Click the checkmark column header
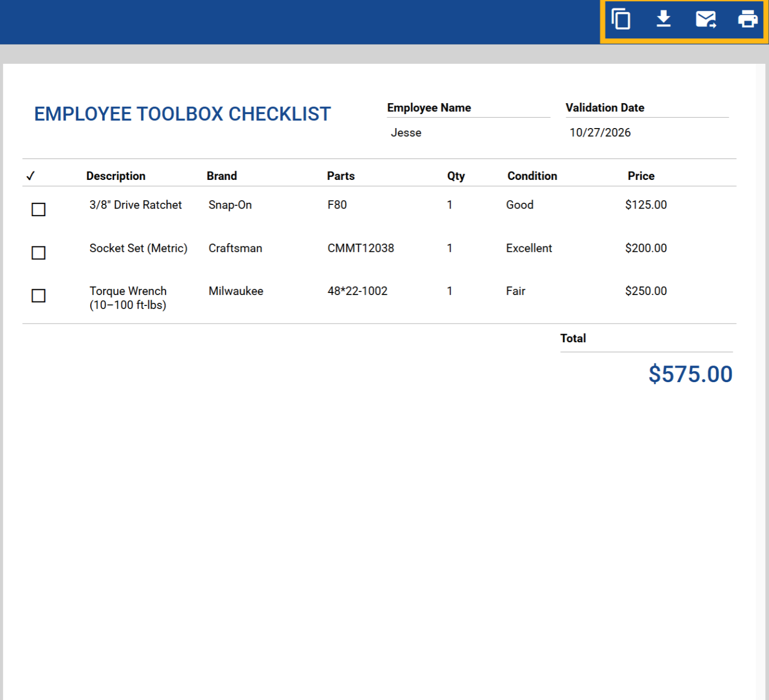 pyautogui.click(x=31, y=176)
